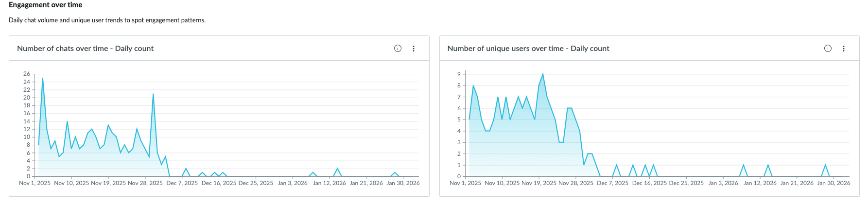Click 'Dec 7, 2025' label in unique users chart
Viewport: 868px width, 204px height.
point(613,183)
